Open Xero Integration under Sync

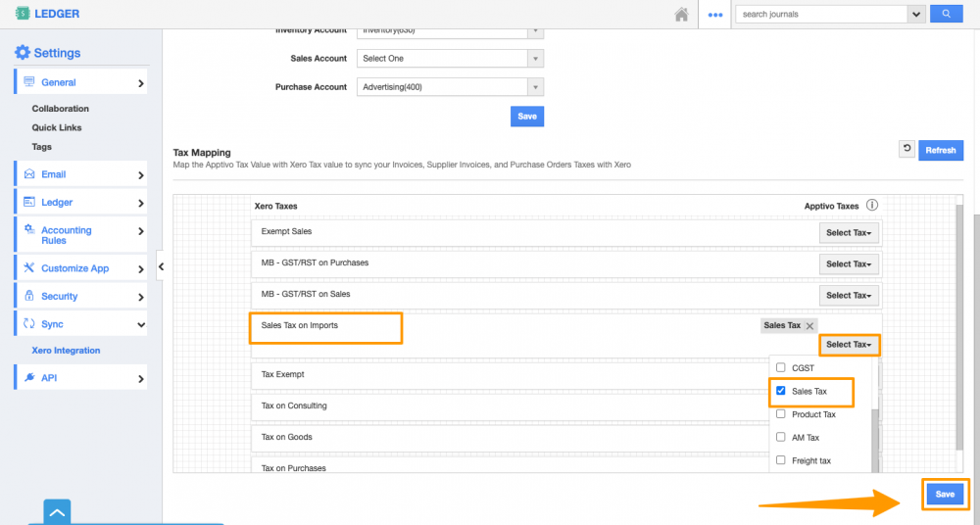coord(66,351)
